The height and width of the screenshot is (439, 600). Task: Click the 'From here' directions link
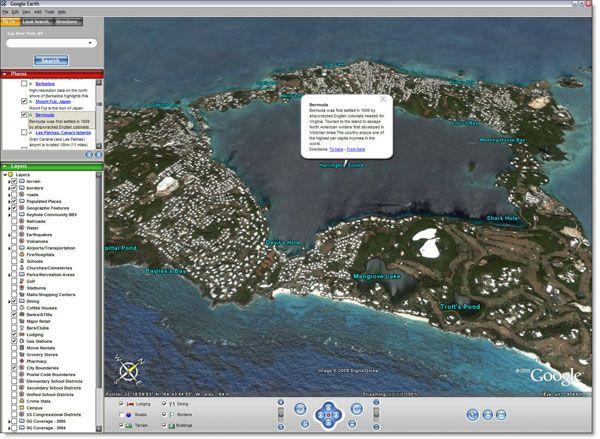click(x=356, y=149)
